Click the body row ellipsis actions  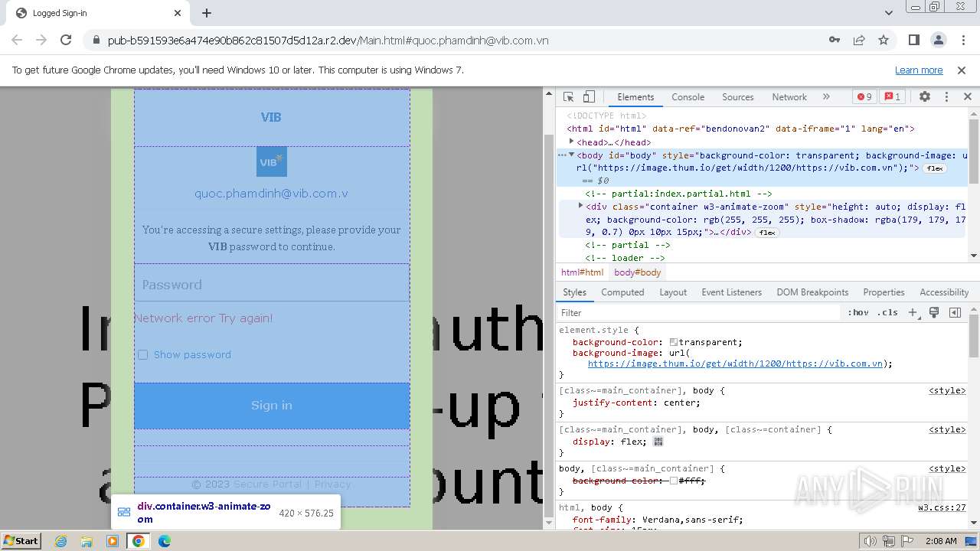click(x=562, y=155)
